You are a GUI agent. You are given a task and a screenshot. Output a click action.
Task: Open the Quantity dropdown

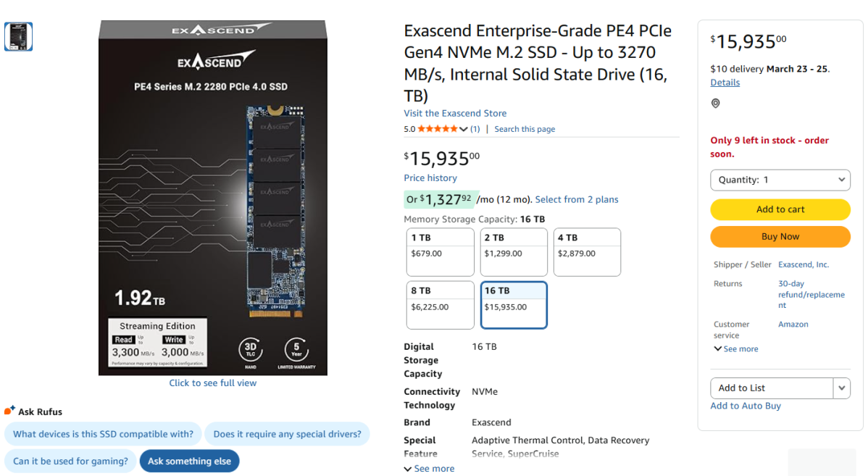(780, 180)
